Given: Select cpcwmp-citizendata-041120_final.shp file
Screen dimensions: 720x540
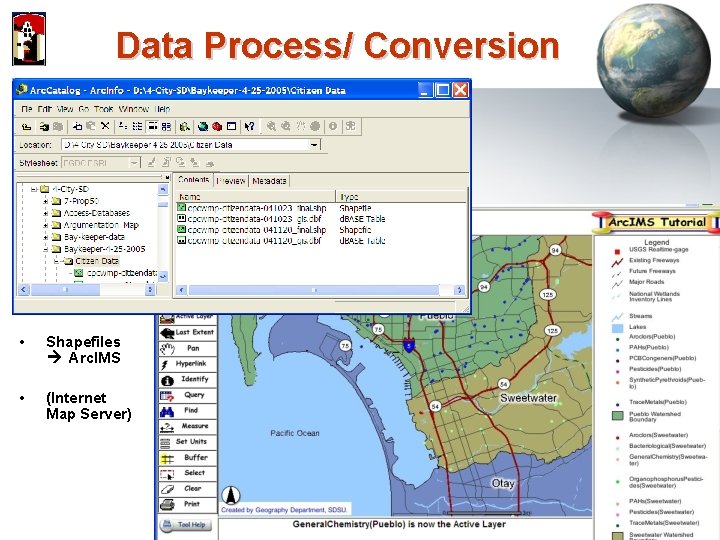Looking at the screenshot, I should click(252, 230).
